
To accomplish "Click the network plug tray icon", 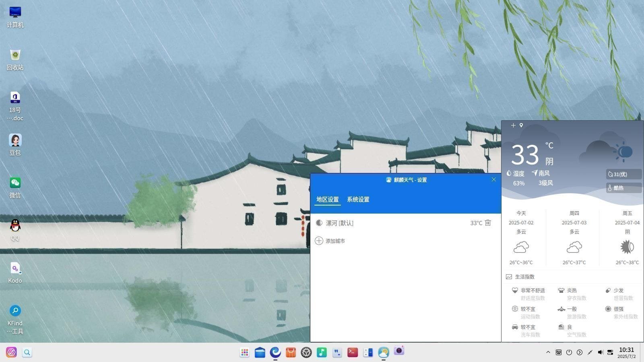I will 590,352.
